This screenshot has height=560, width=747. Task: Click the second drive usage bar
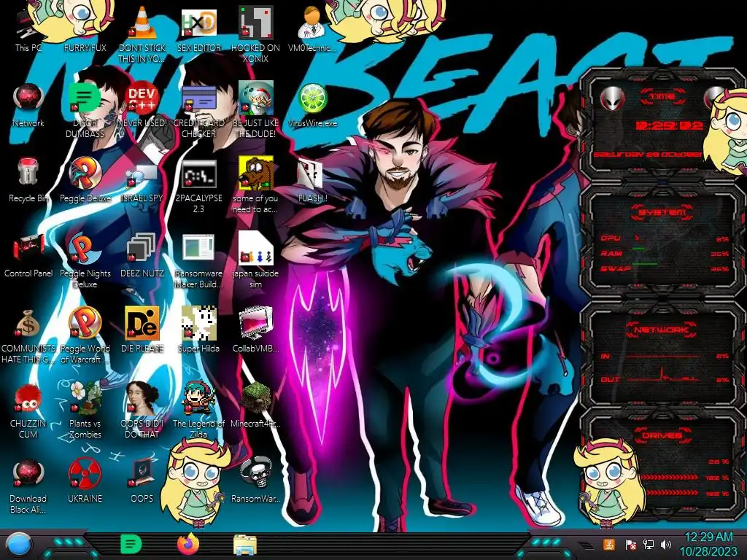pos(670,477)
